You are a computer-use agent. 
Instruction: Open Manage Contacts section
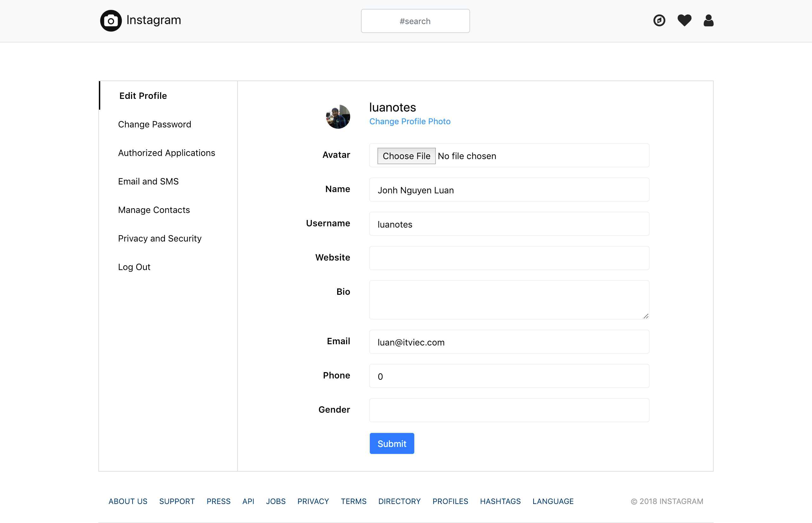coord(154,210)
